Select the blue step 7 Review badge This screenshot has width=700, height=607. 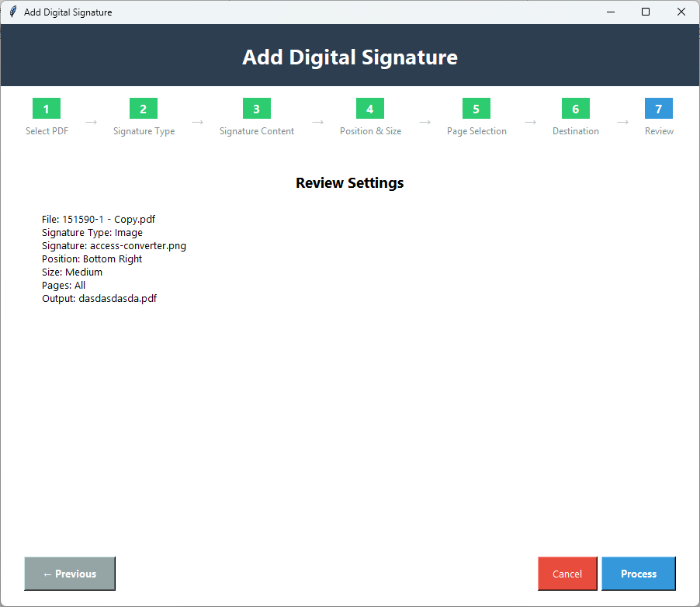tap(659, 109)
